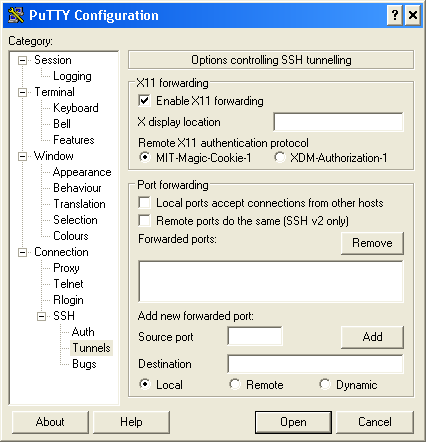
Task: Select Behaviour in category tree
Action: [77, 188]
